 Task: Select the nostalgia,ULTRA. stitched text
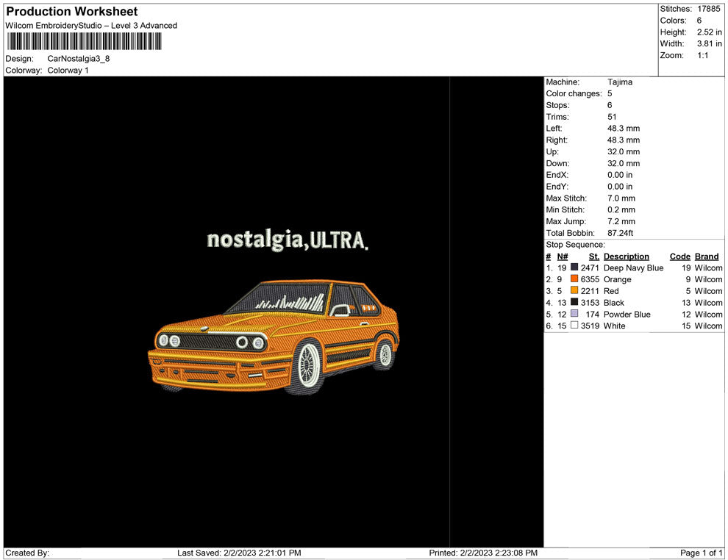pos(287,240)
